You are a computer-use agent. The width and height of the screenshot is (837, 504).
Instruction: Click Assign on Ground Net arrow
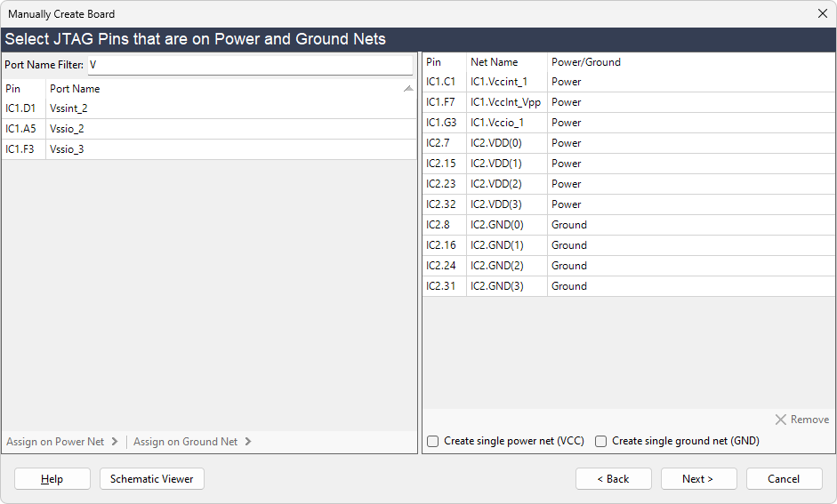point(248,442)
